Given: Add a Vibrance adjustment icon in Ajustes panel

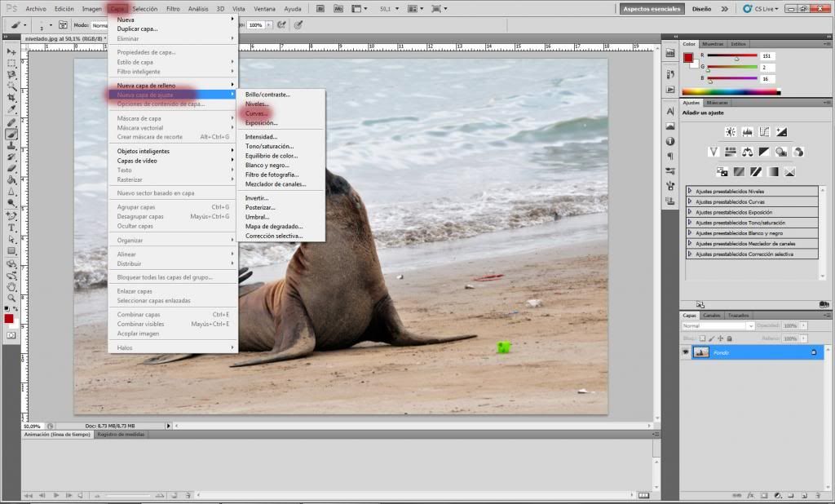Looking at the screenshot, I should tap(714, 152).
